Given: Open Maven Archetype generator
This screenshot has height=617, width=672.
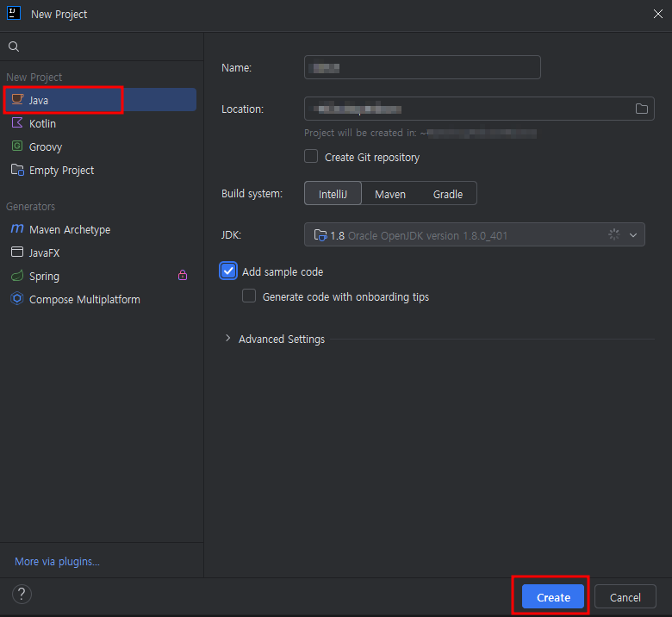Looking at the screenshot, I should 100,229.
